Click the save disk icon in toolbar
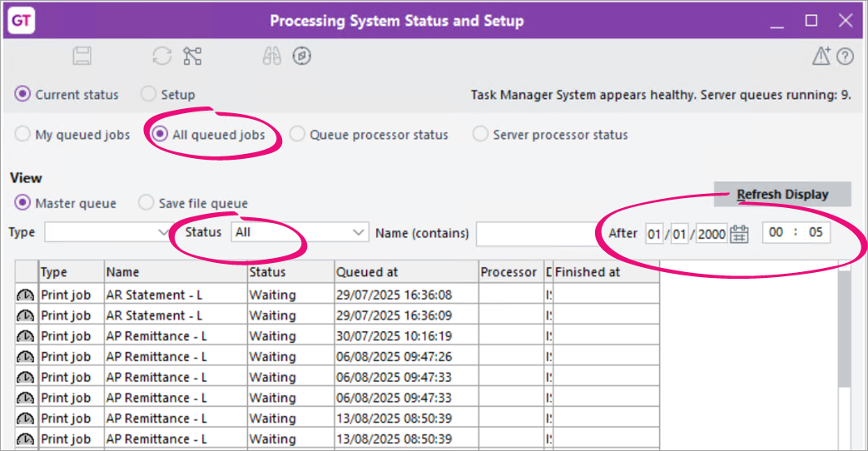Screen dimensions: 868x451 (82, 56)
